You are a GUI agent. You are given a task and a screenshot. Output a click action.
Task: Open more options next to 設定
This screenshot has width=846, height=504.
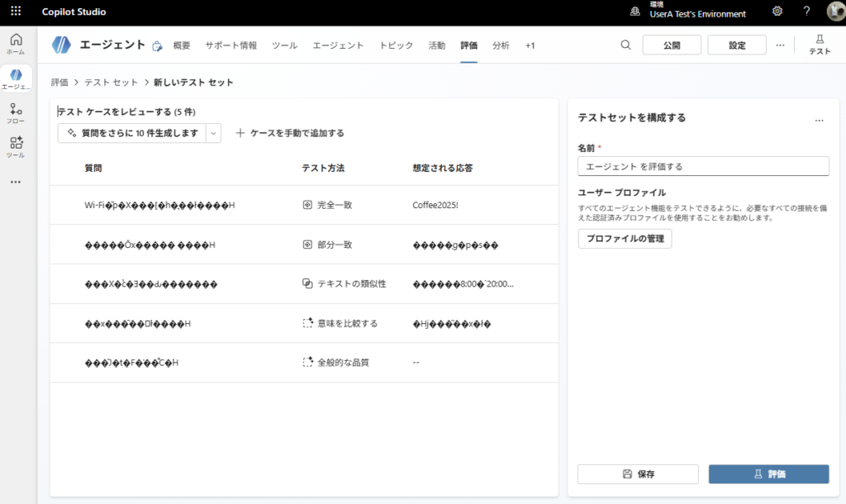(x=780, y=45)
